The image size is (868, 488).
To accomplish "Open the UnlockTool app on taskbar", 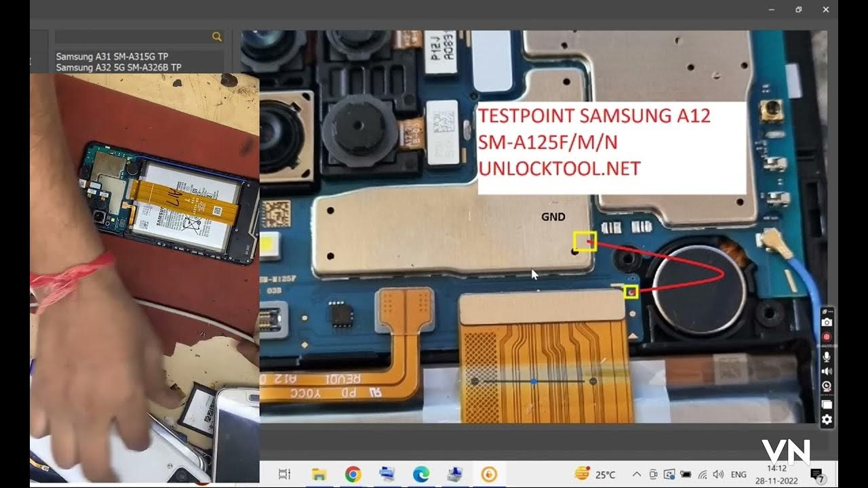I will [x=489, y=474].
